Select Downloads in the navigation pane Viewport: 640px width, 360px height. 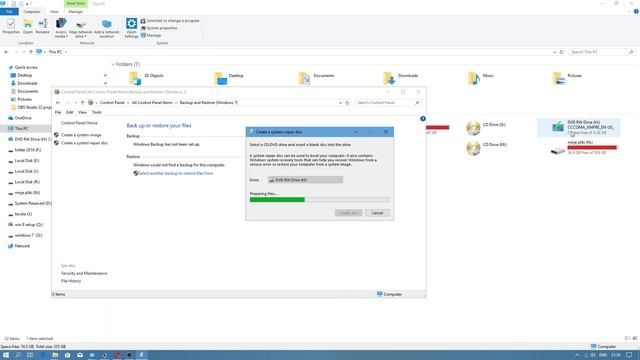pos(24,83)
